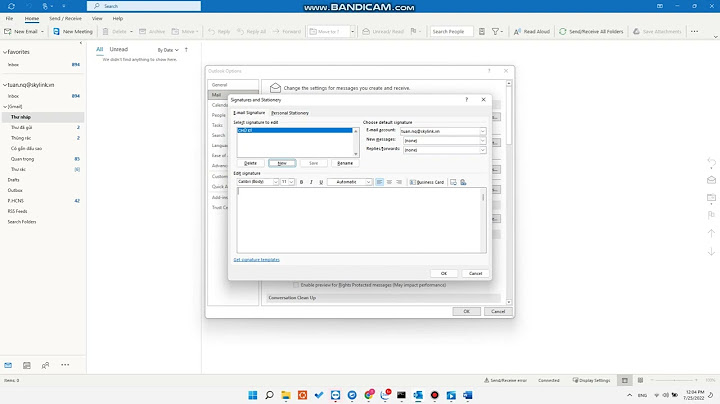Select the E-mail Signature tab
Image resolution: width=720 pixels, height=404 pixels.
click(x=249, y=113)
